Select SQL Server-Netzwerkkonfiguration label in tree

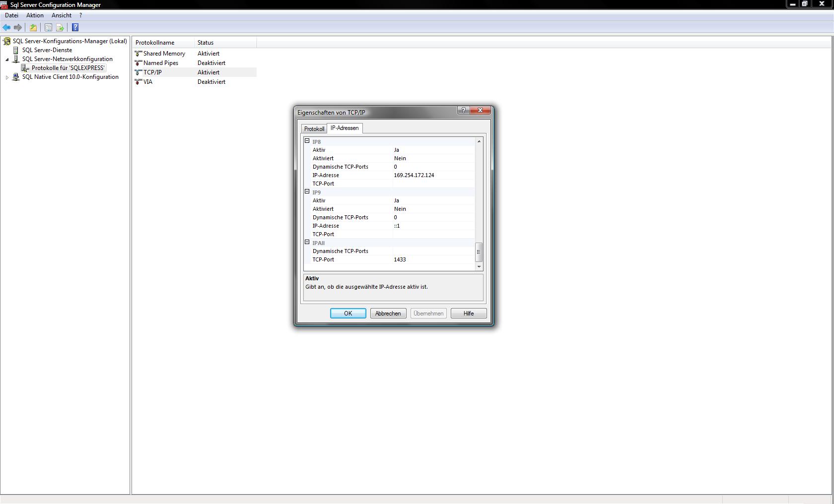[68, 59]
